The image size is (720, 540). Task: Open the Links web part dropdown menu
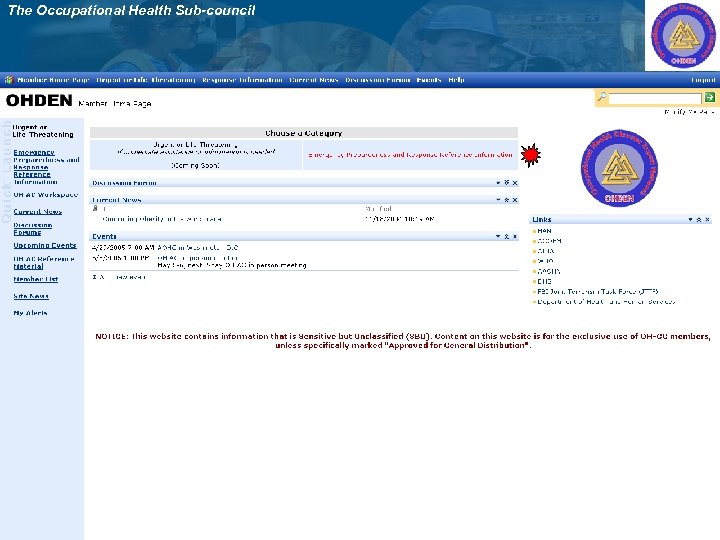tap(690, 220)
